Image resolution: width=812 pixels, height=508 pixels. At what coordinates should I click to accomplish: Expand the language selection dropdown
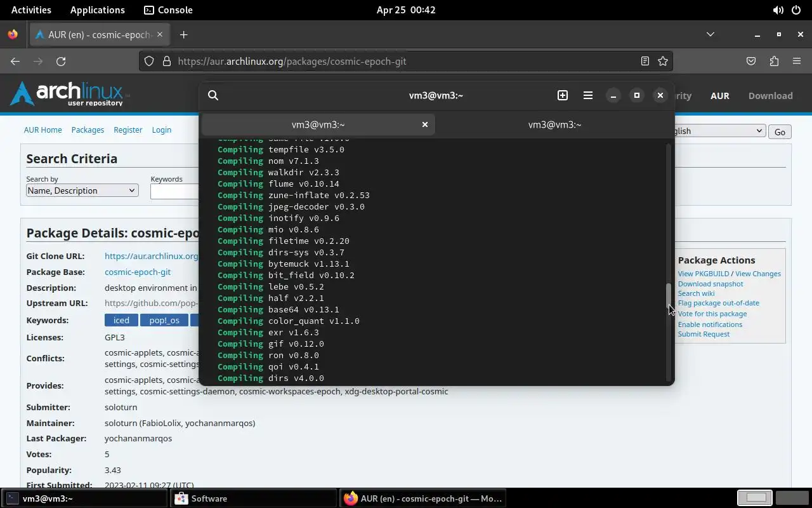(x=719, y=131)
